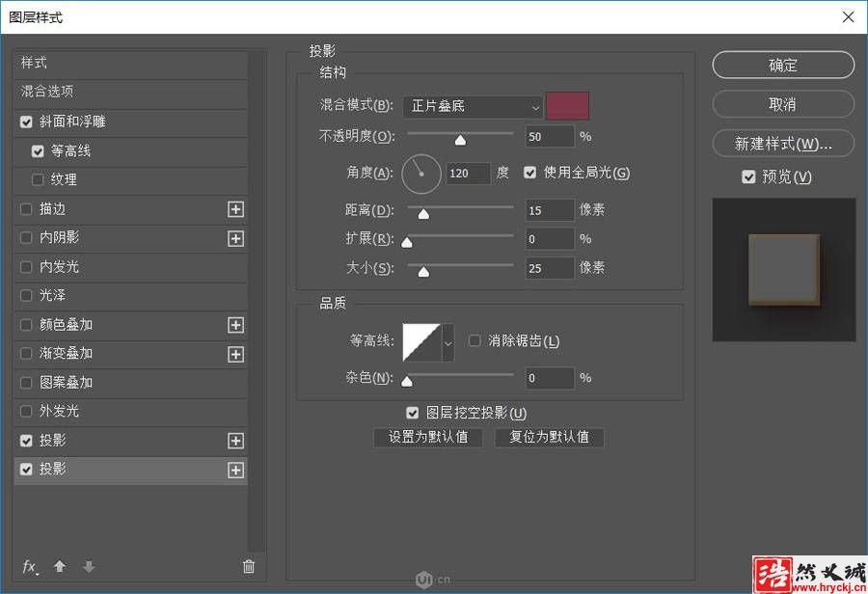The width and height of the screenshot is (868, 594).
Task: Enable the 纹理 checkbox
Action: pos(38,180)
